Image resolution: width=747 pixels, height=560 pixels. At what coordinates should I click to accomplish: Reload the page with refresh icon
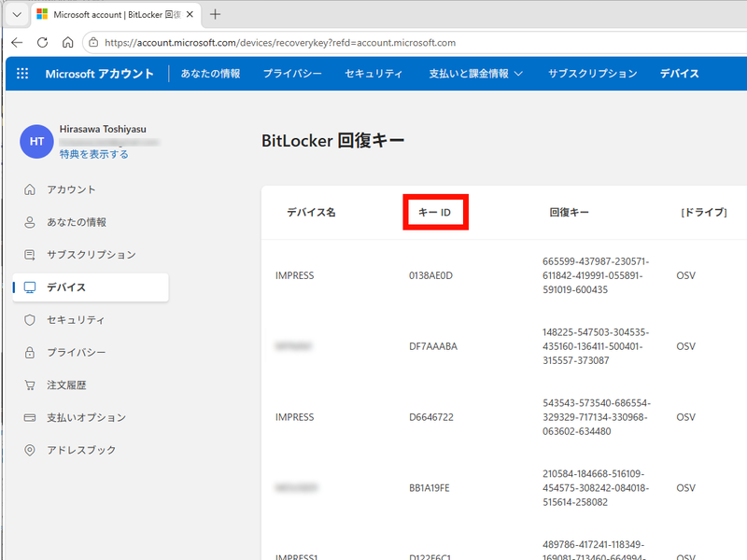coord(42,43)
